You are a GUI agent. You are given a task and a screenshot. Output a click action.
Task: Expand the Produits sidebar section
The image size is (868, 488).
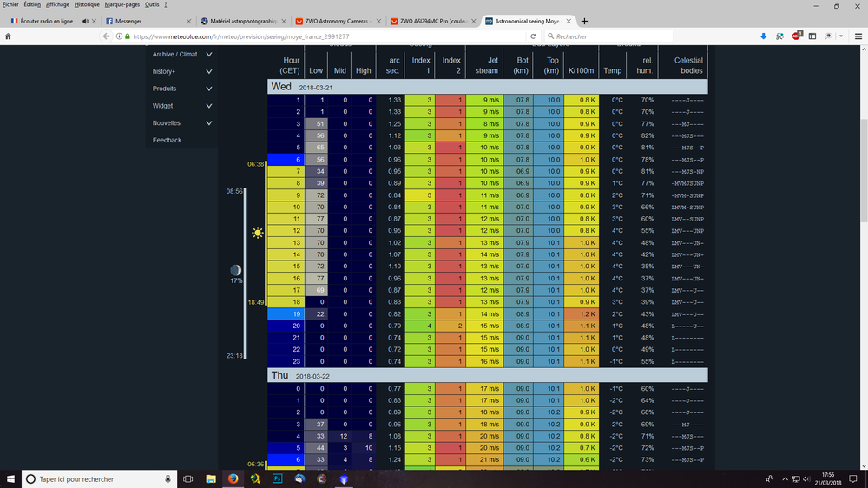208,89
